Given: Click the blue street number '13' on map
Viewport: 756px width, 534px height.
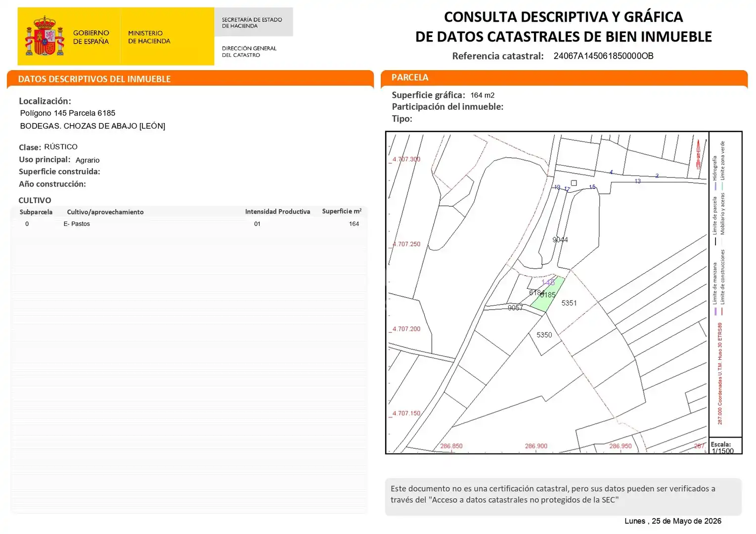Looking at the screenshot, I should (x=638, y=181).
